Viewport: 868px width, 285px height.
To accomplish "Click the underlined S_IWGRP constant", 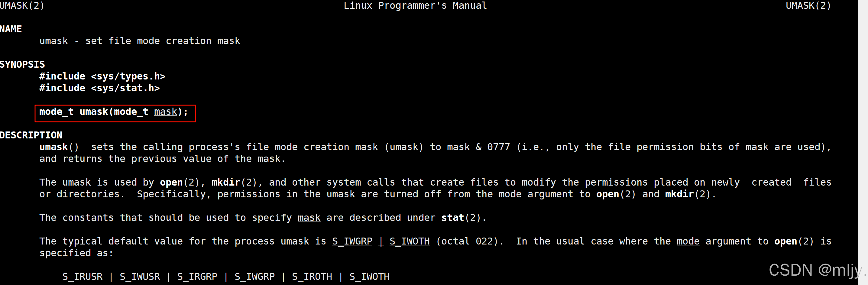I will click(x=352, y=241).
